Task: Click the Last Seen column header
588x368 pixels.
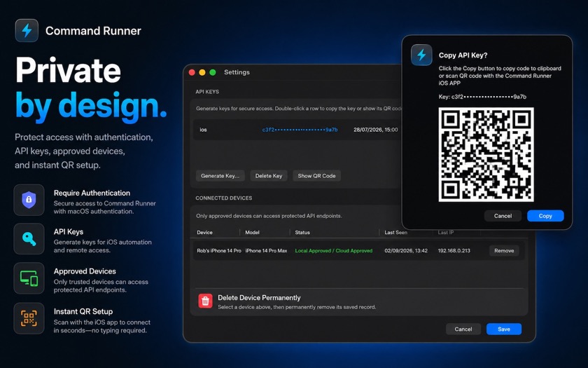Action: click(395, 233)
